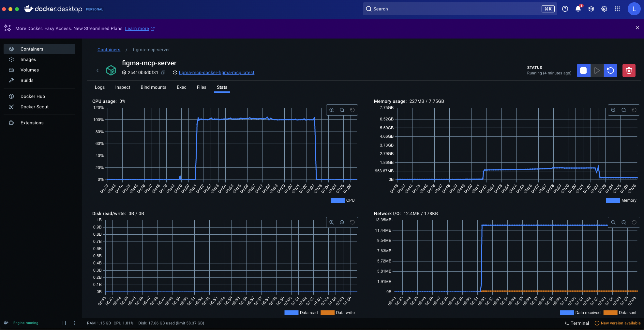Open the Exec tab

tap(182, 87)
